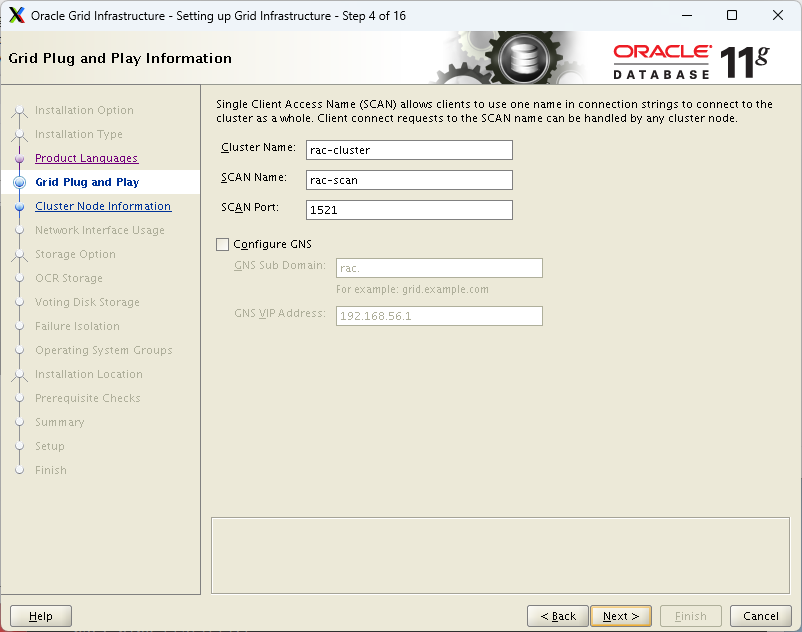Select Grid Plug and Play step
This screenshot has height=632, width=802.
[87, 182]
